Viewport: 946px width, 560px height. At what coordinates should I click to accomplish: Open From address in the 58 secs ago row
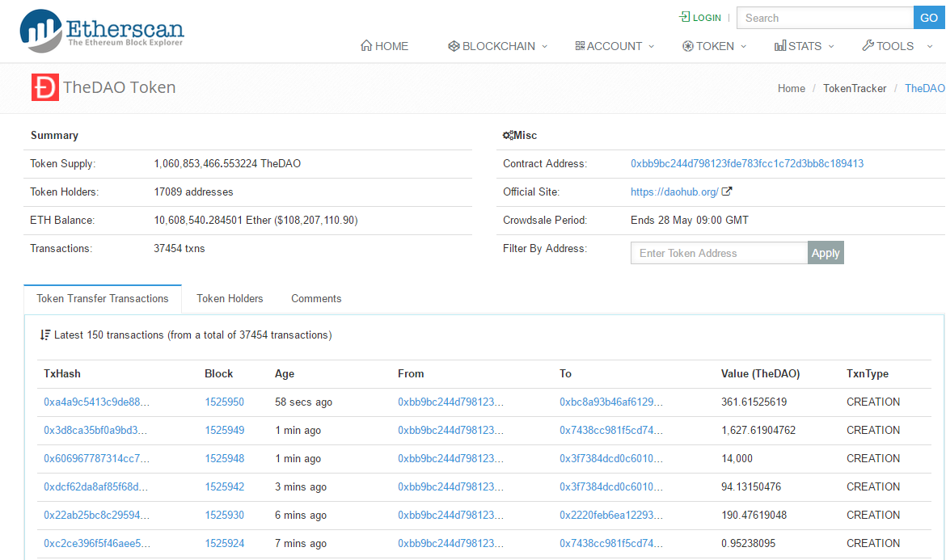450,402
